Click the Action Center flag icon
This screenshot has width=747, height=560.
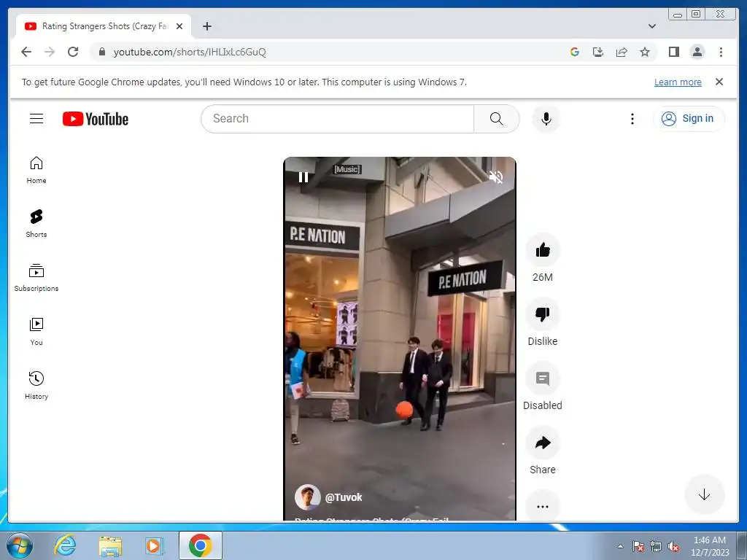click(638, 546)
